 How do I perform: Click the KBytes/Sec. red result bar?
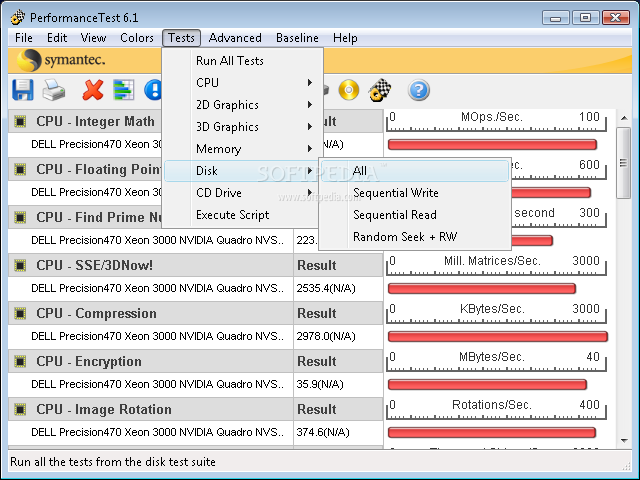[x=498, y=337]
